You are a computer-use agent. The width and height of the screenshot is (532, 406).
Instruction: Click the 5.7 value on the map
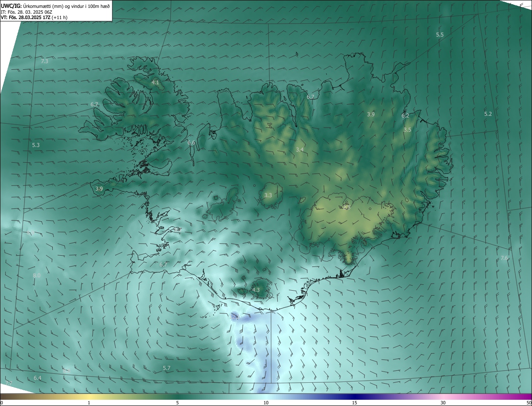click(167, 368)
